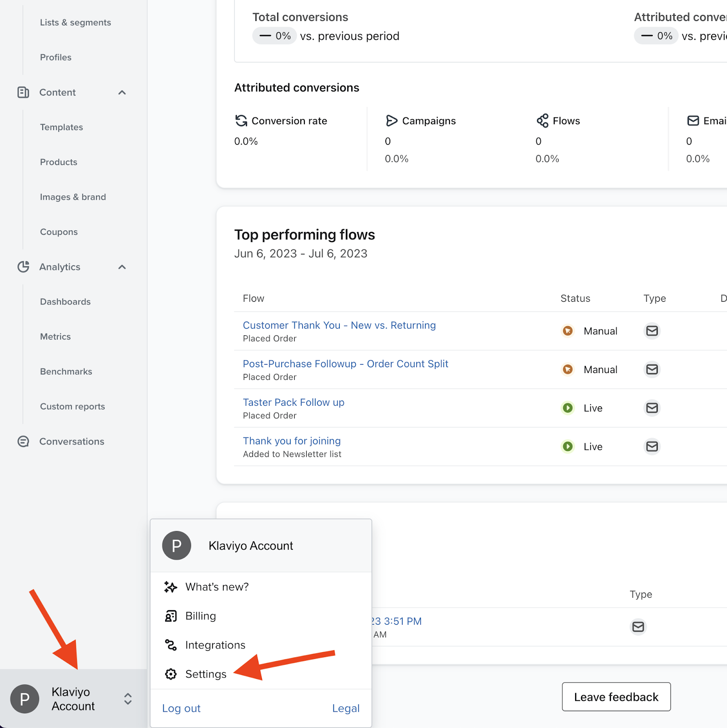Click the P avatar in the account popup header
This screenshot has height=728, width=727.
click(x=177, y=546)
